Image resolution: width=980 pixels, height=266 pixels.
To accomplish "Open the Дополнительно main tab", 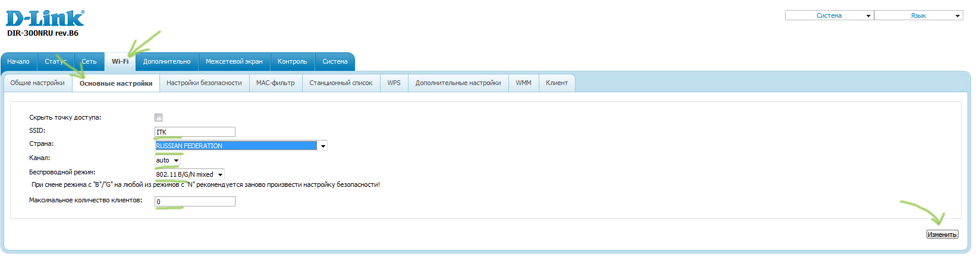I will pyautogui.click(x=167, y=62).
